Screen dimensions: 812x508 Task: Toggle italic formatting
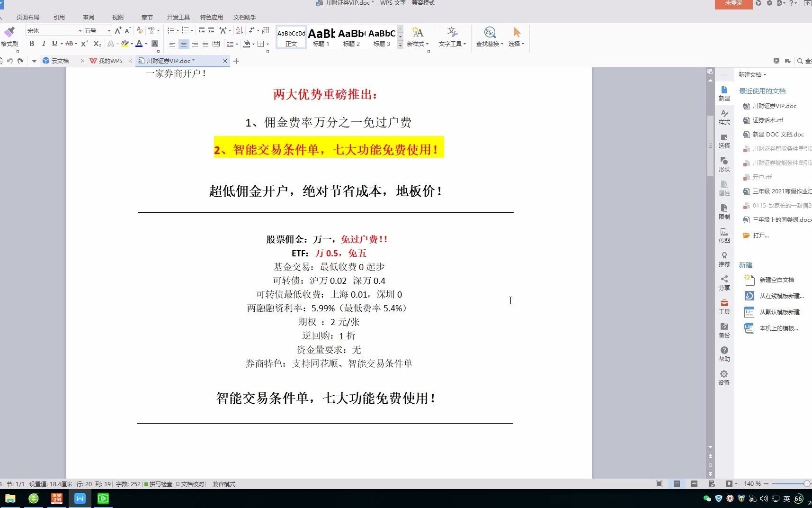pos(44,44)
